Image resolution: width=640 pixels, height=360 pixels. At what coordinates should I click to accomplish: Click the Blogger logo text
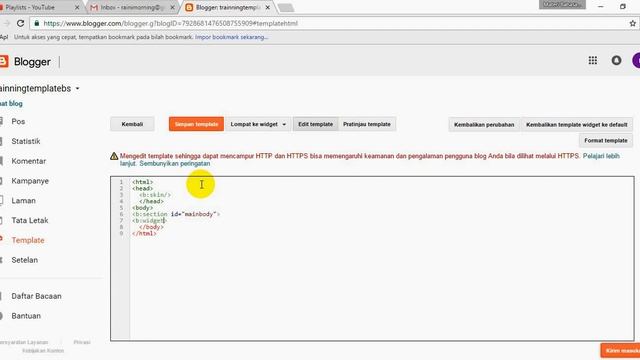(x=32, y=62)
